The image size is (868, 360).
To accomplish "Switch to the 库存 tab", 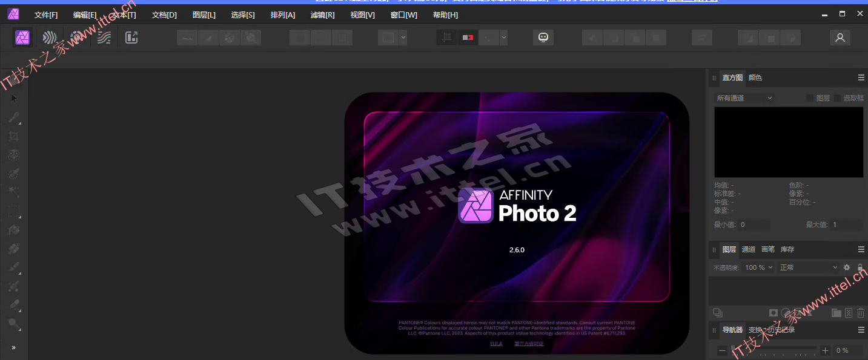I will [x=787, y=249].
